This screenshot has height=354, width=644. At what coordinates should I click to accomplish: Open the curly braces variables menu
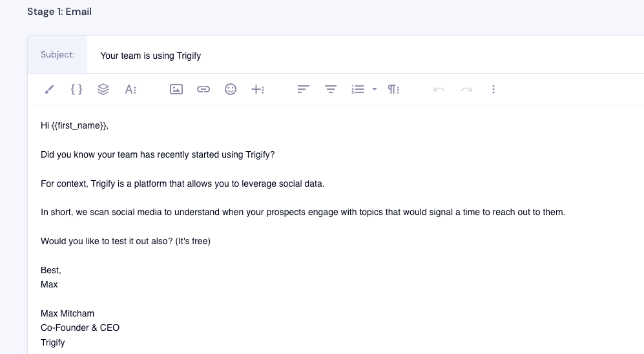(76, 89)
